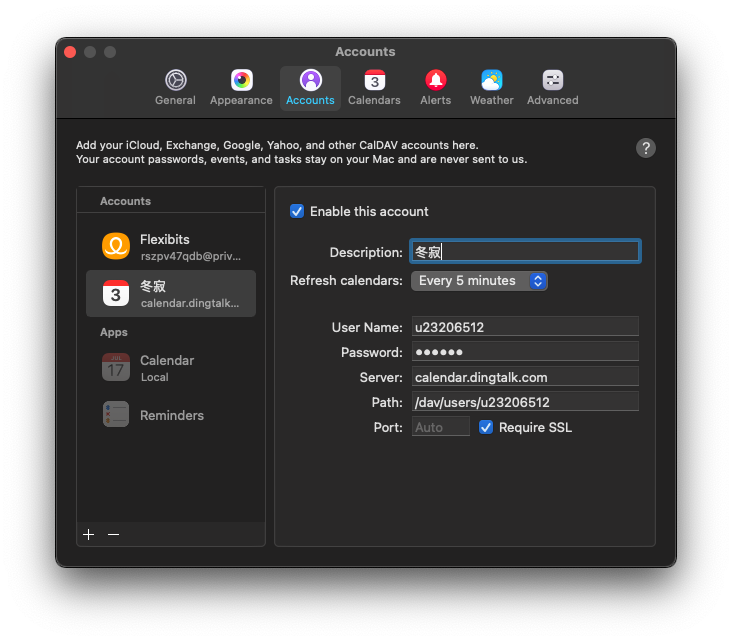Select the Reminders app entry
This screenshot has height=641, width=732.
[x=171, y=415]
